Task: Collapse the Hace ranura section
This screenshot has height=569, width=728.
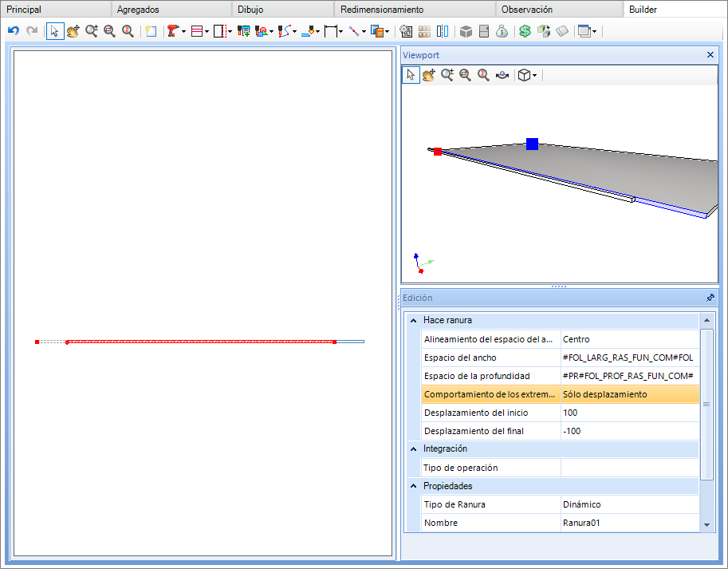Action: (413, 321)
